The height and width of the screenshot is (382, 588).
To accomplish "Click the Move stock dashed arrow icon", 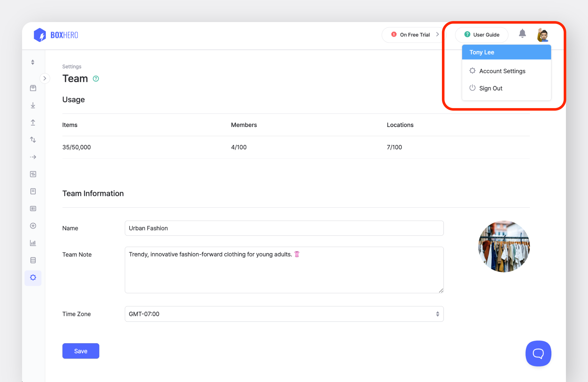I will (x=33, y=157).
